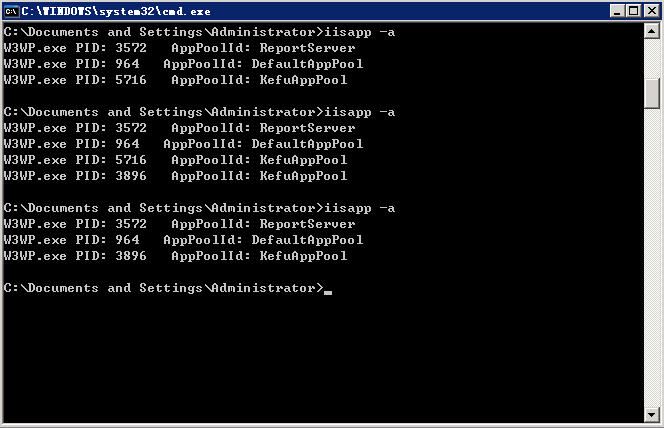Viewport: 664px width, 428px height.
Task: Minimize the cmd.exe window
Action: click(x=616, y=12)
